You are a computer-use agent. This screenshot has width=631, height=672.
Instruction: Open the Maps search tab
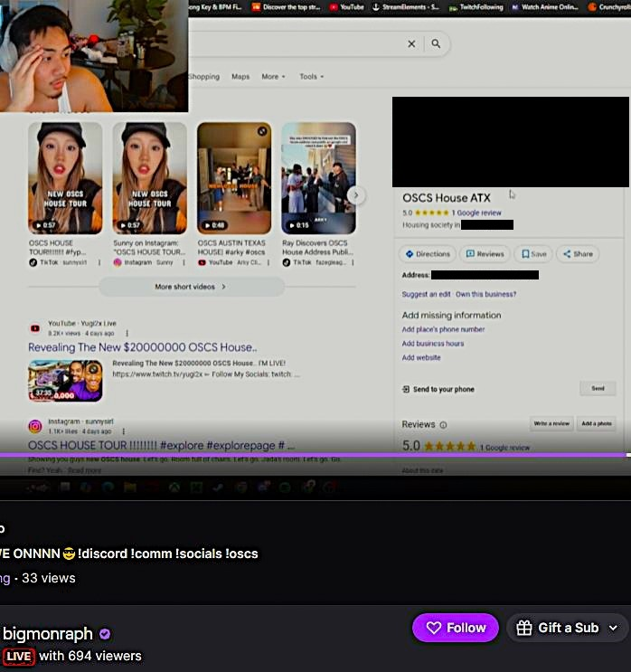tap(240, 76)
